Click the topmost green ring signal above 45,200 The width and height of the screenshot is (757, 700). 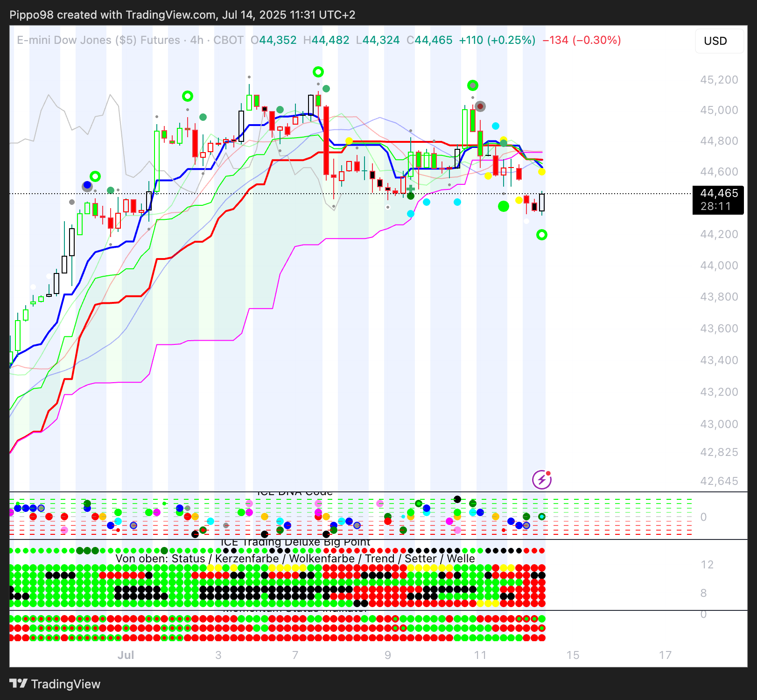click(x=318, y=72)
